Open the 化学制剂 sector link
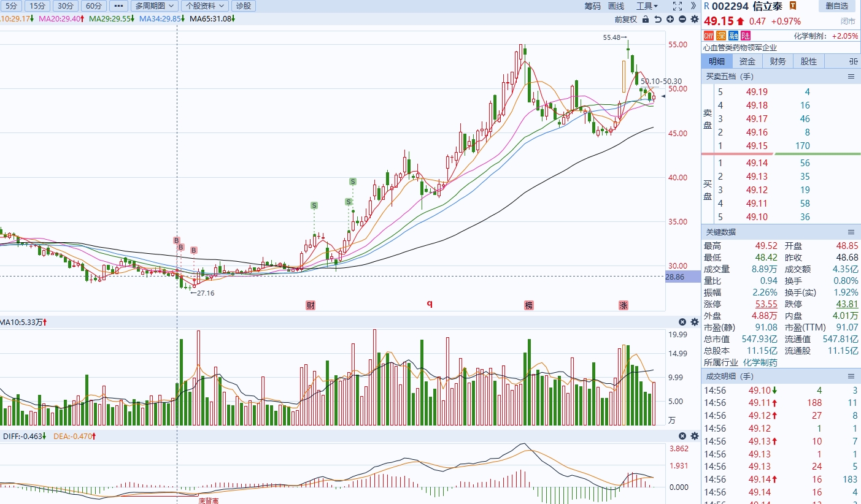Image resolution: width=861 pixels, height=504 pixels. pyautogui.click(x=811, y=36)
